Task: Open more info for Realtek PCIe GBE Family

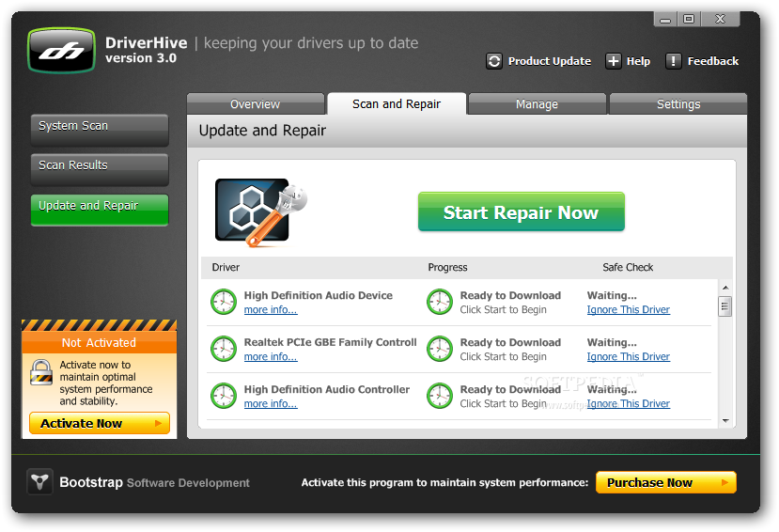Action: (x=271, y=356)
